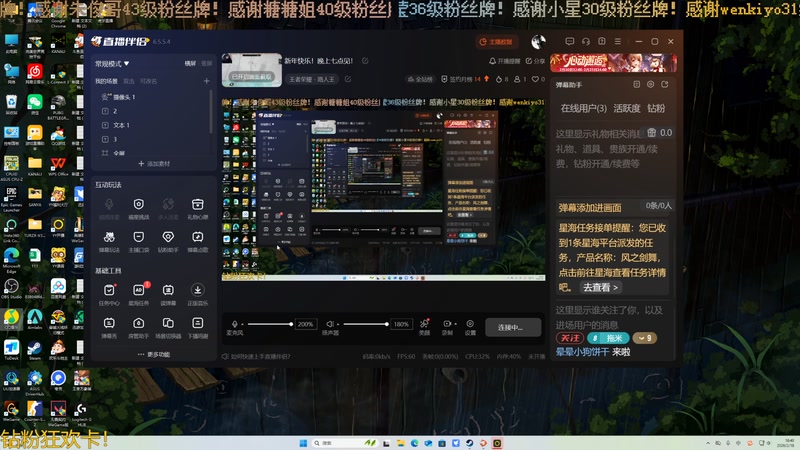Expand the 常规模式 mode dropdown
The width and height of the screenshot is (800, 450).
112,64
